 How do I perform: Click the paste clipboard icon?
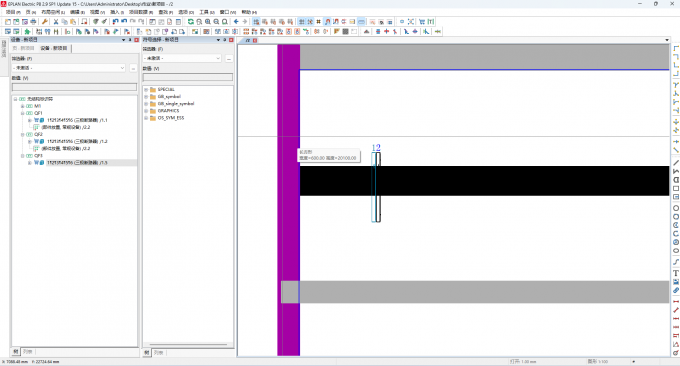(x=73, y=22)
